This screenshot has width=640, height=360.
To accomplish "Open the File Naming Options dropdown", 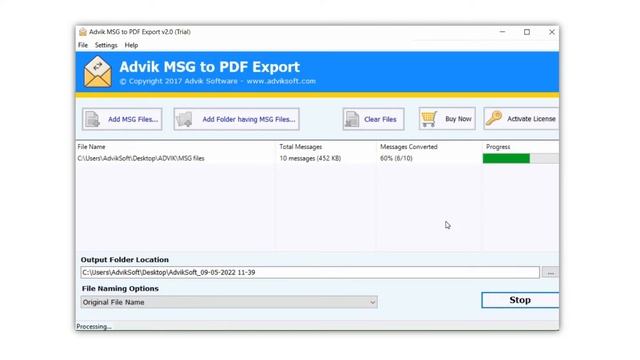I will point(229,302).
